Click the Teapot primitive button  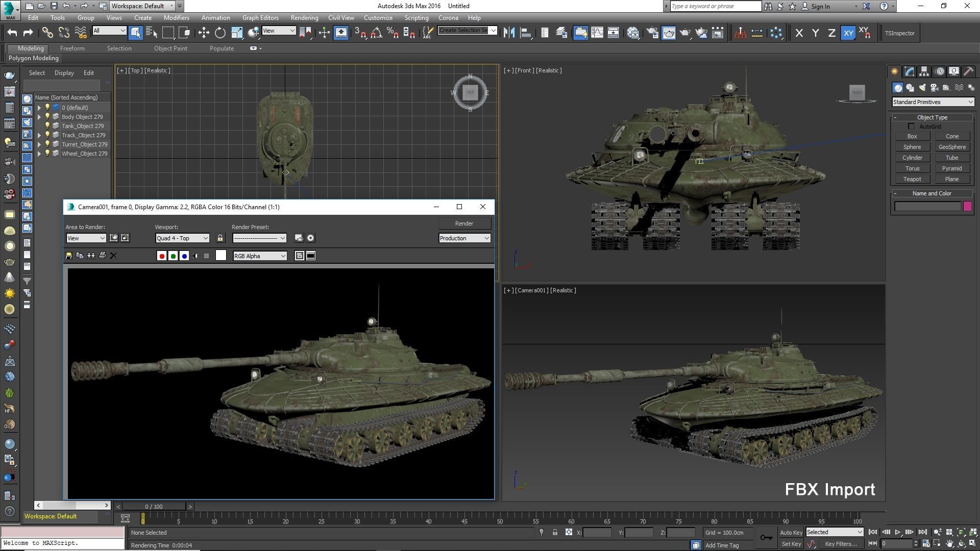pyautogui.click(x=912, y=179)
